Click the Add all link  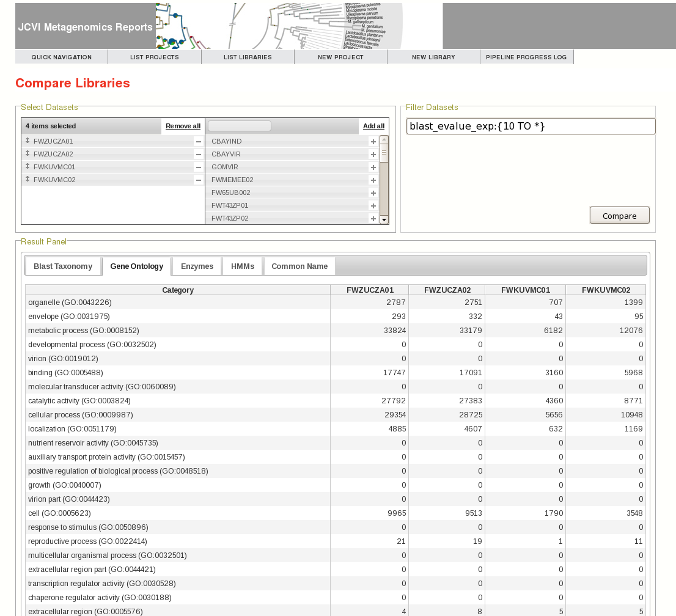373,127
